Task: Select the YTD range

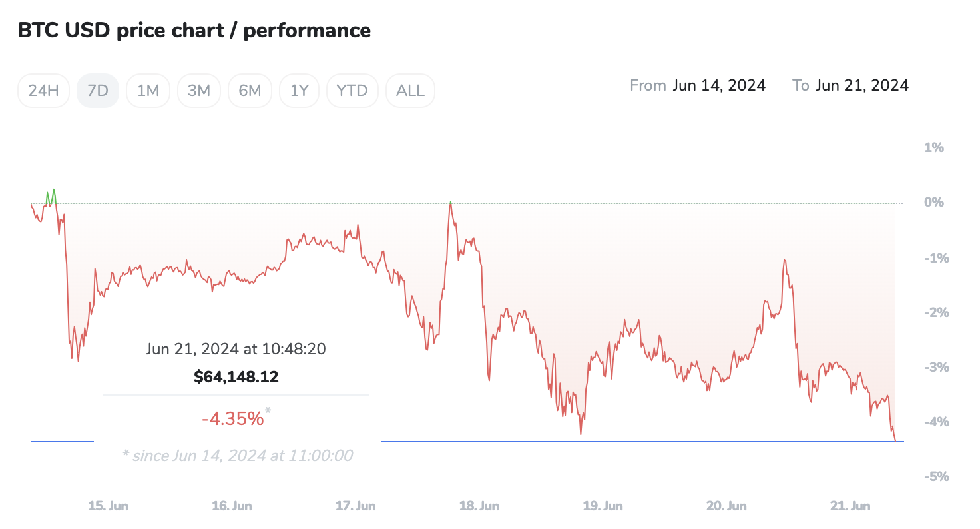Action: pos(352,91)
